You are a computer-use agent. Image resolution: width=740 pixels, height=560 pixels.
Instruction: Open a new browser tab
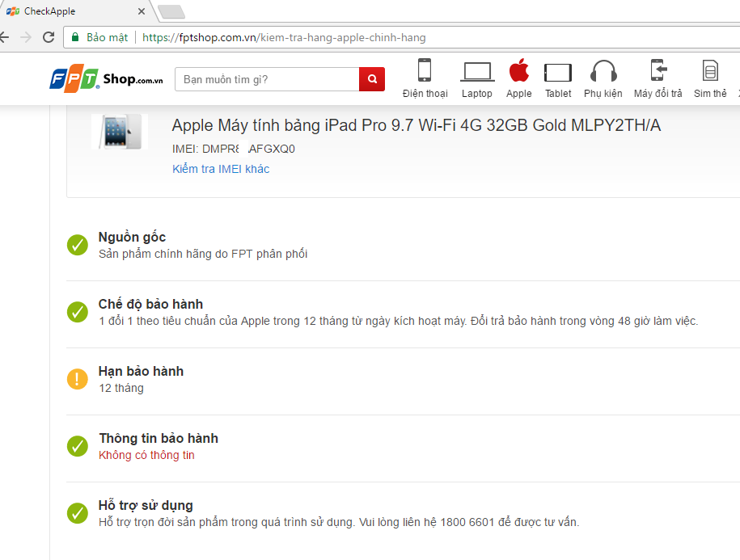click(171, 12)
